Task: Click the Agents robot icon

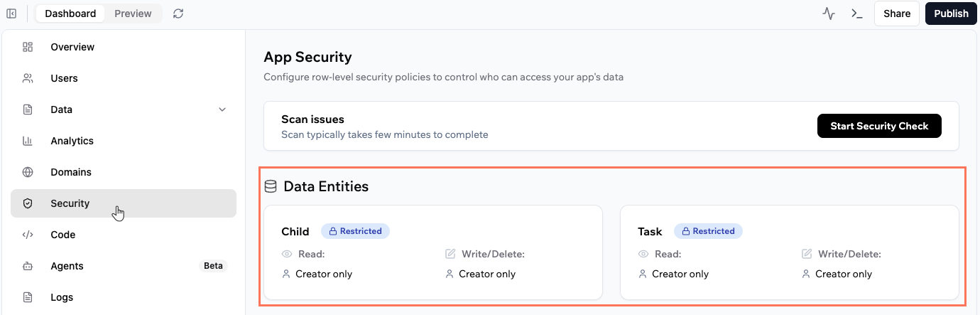Action: (28, 266)
